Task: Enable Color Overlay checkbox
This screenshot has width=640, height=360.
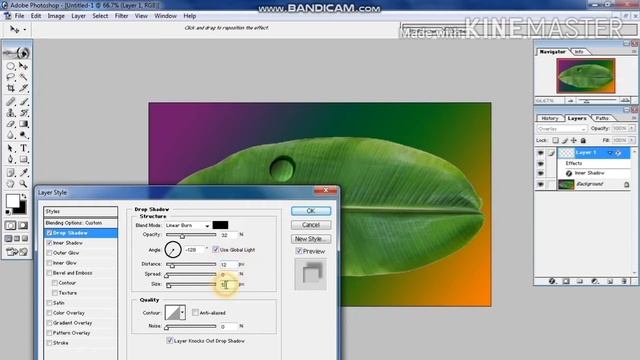Action: pyautogui.click(x=49, y=313)
